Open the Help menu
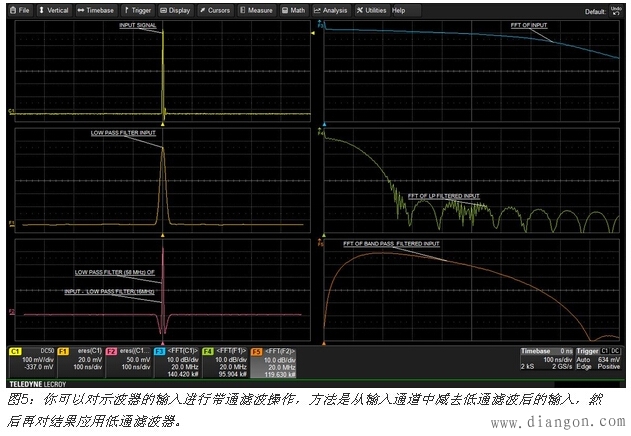Image resolution: width=631 pixels, height=436 pixels. [x=398, y=10]
